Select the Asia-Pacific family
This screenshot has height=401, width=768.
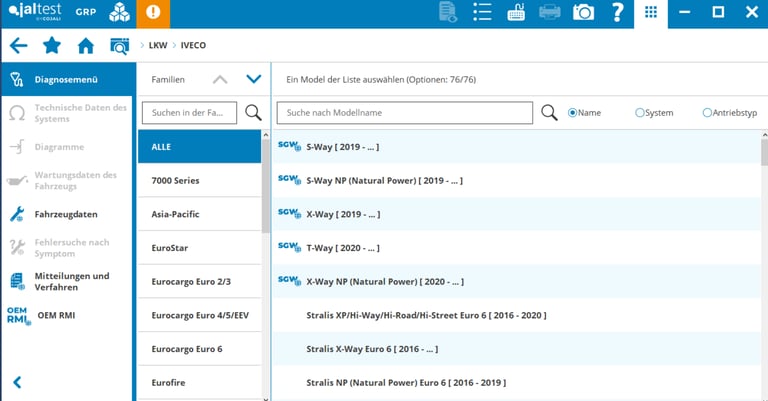pos(200,214)
